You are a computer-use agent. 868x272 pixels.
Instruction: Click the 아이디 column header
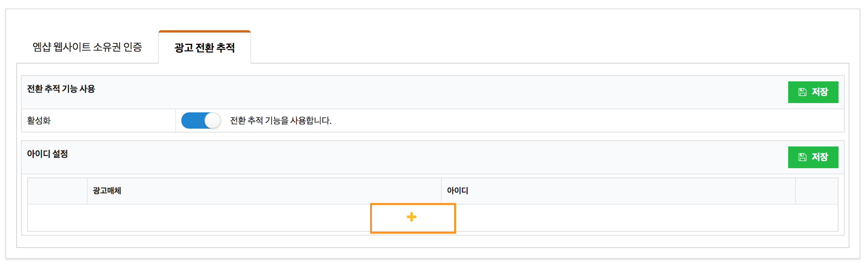click(x=458, y=191)
